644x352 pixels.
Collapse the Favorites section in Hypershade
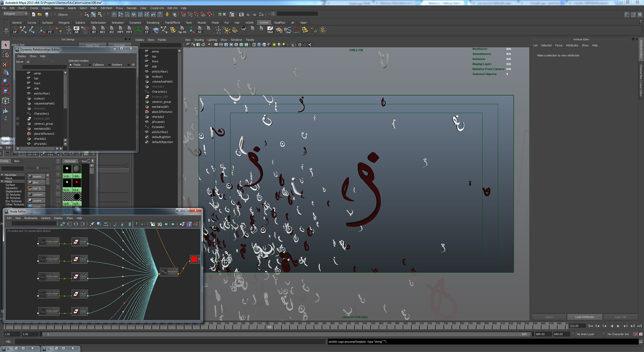tap(2, 175)
